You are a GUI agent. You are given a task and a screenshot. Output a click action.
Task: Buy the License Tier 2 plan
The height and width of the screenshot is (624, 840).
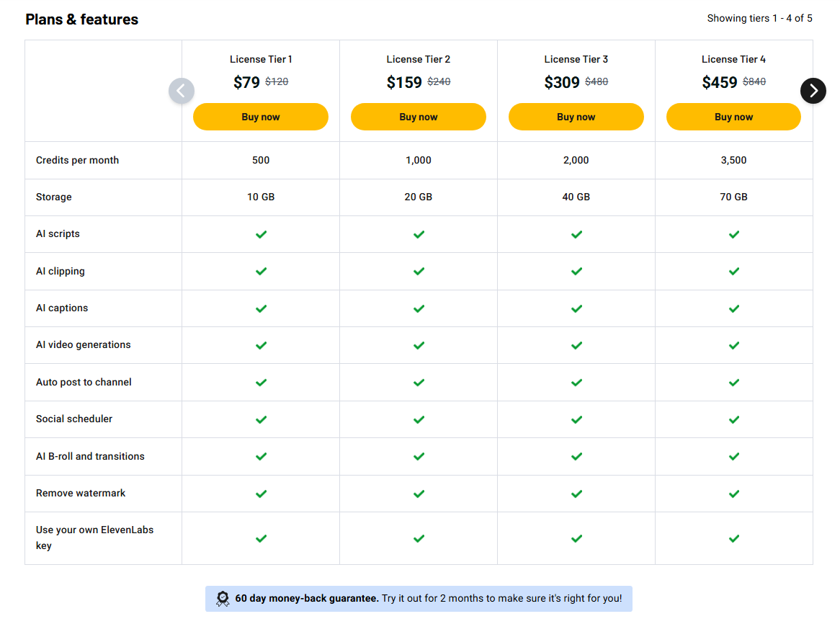pos(419,117)
